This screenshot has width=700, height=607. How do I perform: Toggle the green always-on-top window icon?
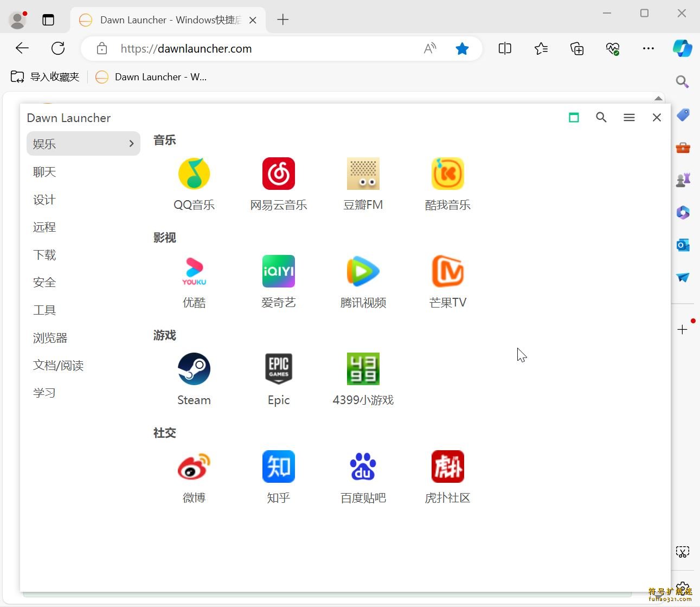pos(574,118)
